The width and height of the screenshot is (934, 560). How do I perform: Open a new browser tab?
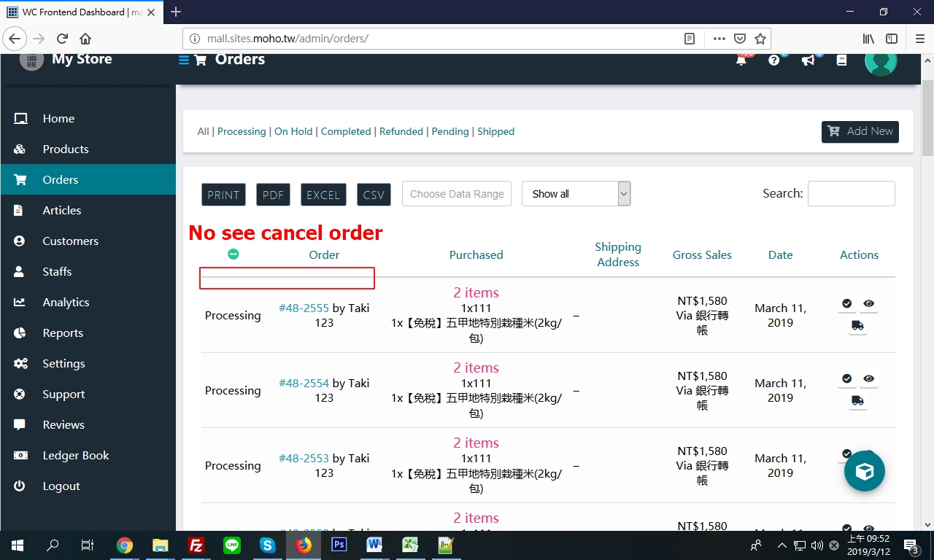(x=176, y=12)
